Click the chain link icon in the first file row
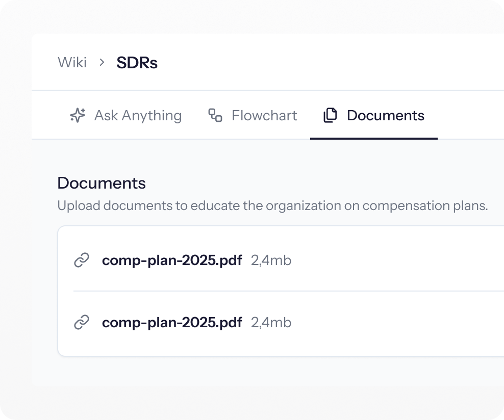504x420 pixels. 82,260
